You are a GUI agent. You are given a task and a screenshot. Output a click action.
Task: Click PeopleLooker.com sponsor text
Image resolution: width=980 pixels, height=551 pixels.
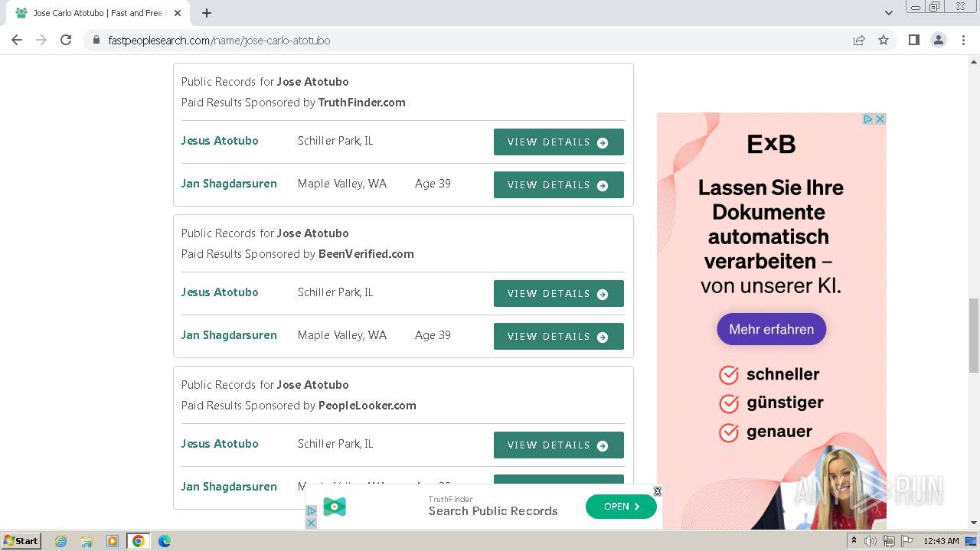point(367,406)
